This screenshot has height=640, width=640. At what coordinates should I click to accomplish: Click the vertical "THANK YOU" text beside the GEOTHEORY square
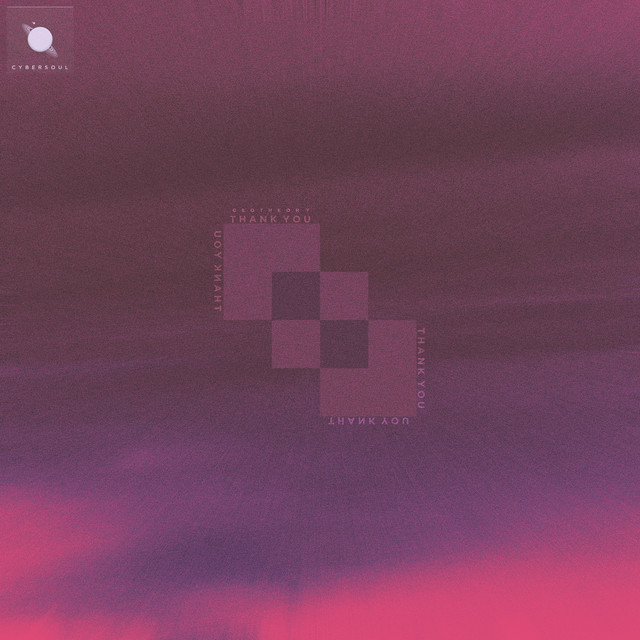218,272
